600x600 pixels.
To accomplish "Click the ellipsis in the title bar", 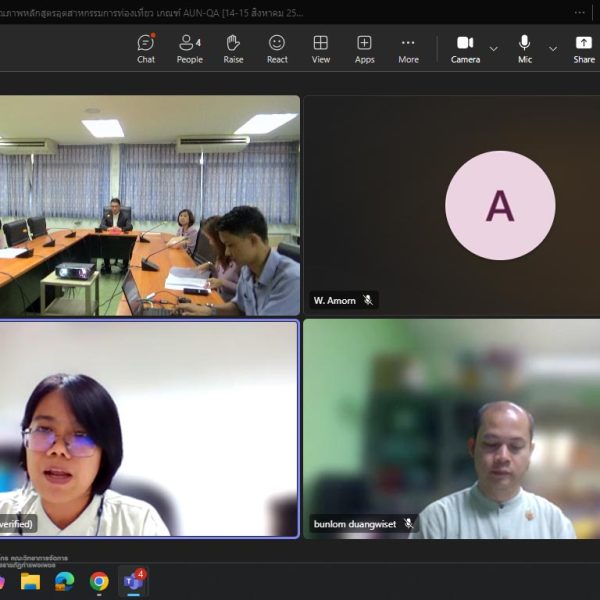I will tap(581, 13).
